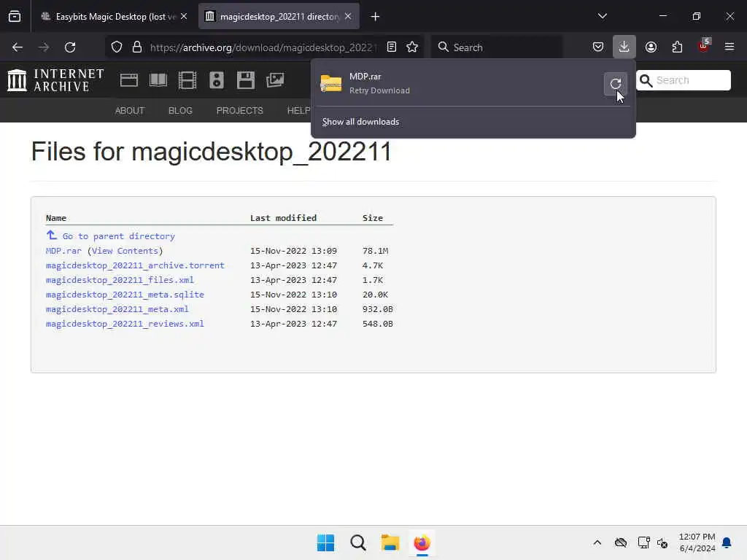
Task: Click the Last modified column header
Action: [x=283, y=218]
